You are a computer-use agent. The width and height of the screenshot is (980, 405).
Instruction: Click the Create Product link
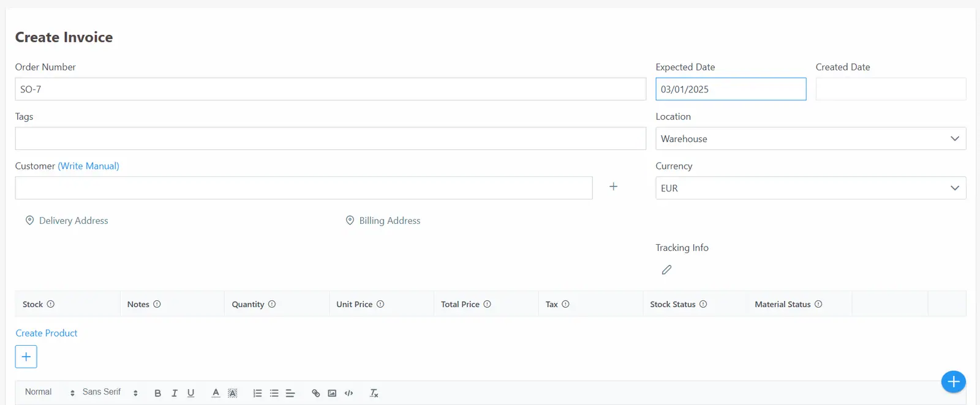[x=47, y=333]
